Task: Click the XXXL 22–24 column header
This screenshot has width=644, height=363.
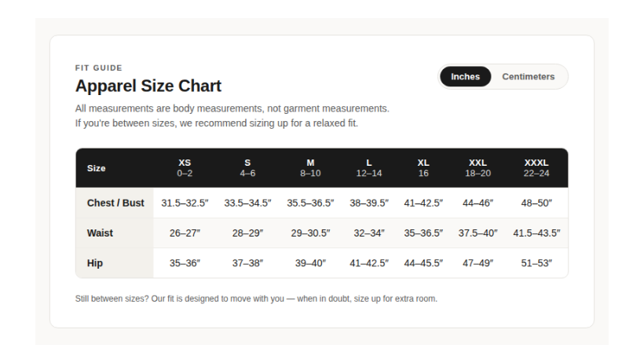Action: (x=536, y=168)
